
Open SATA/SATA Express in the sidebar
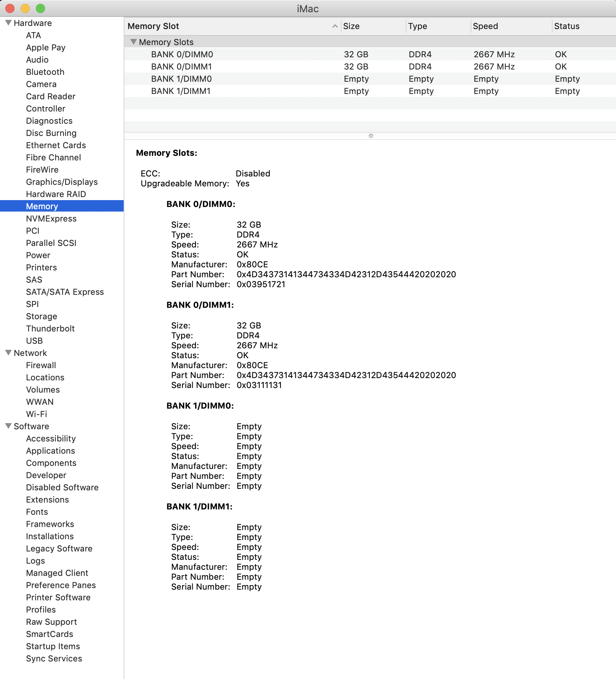[65, 292]
